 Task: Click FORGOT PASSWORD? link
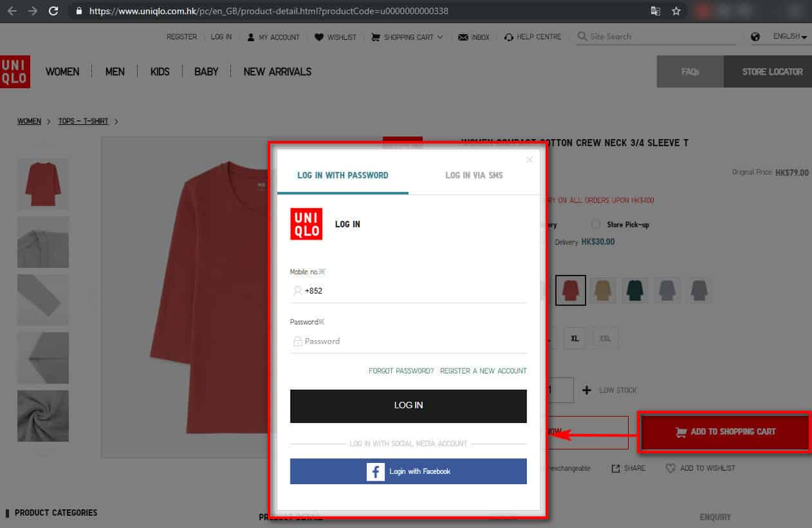tap(401, 371)
